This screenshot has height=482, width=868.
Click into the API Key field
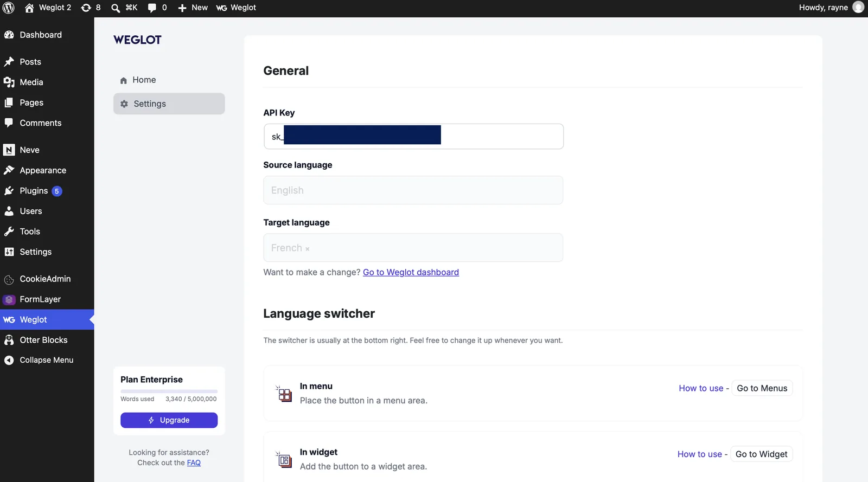tap(413, 136)
